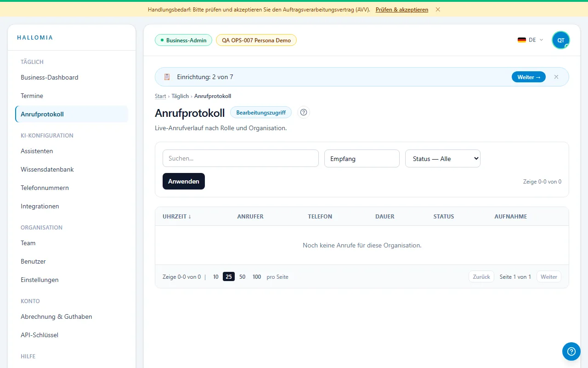Open Abrechnung & Guthaben
The image size is (588, 368).
[x=72, y=316]
